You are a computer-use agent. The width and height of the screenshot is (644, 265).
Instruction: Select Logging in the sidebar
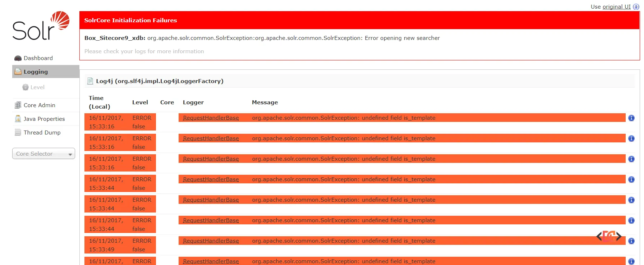[36, 72]
